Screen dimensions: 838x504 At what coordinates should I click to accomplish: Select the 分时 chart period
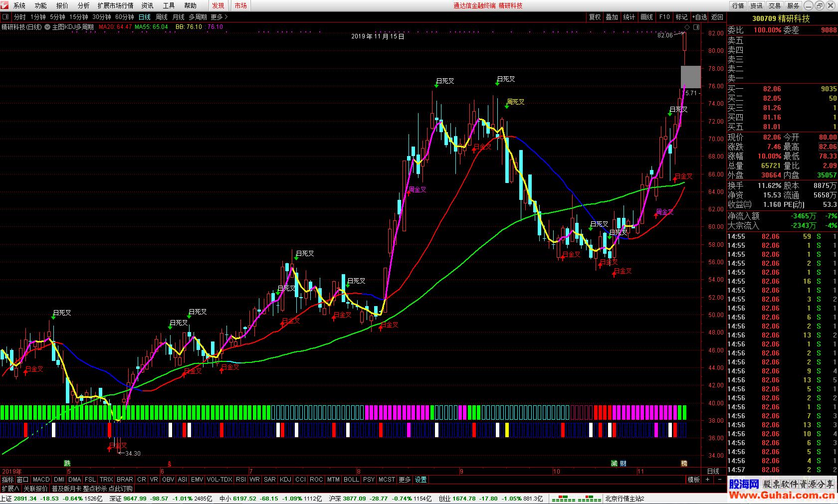[20, 17]
